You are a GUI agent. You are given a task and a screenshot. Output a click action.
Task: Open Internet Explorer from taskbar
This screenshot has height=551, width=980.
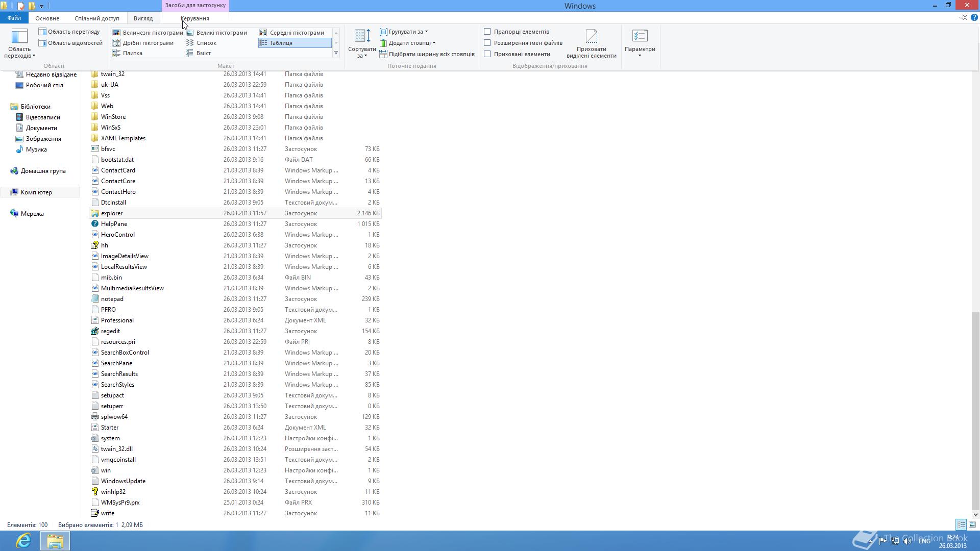tap(23, 541)
